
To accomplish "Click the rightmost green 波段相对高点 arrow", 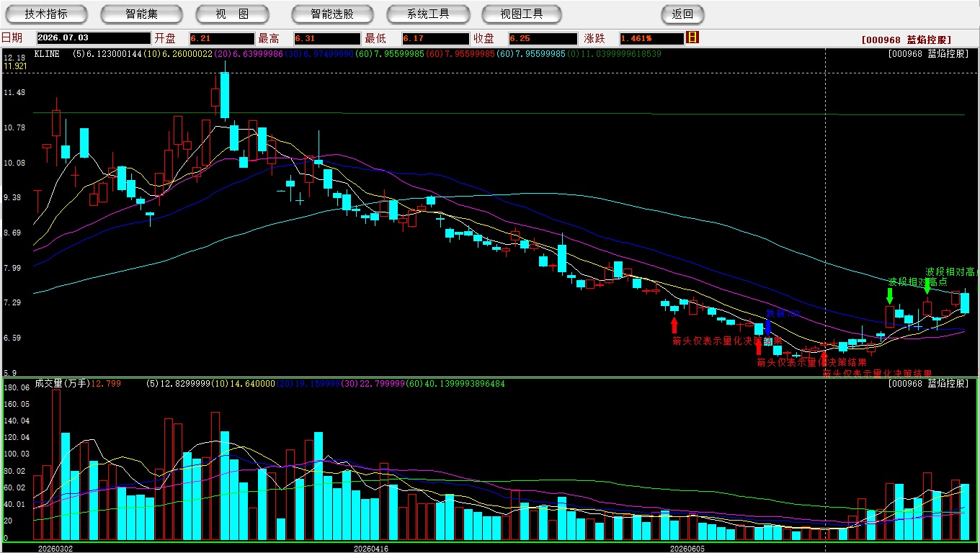I will [927, 286].
